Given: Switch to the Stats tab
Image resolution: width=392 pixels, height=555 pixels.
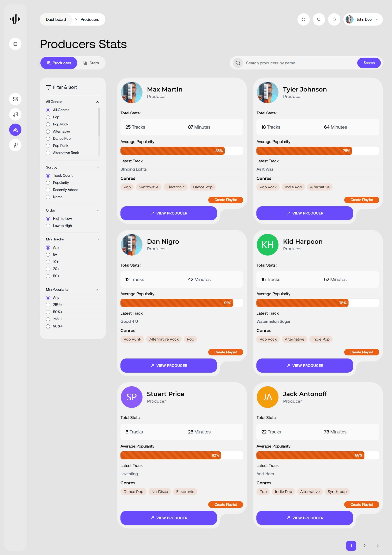Looking at the screenshot, I should 91,63.
